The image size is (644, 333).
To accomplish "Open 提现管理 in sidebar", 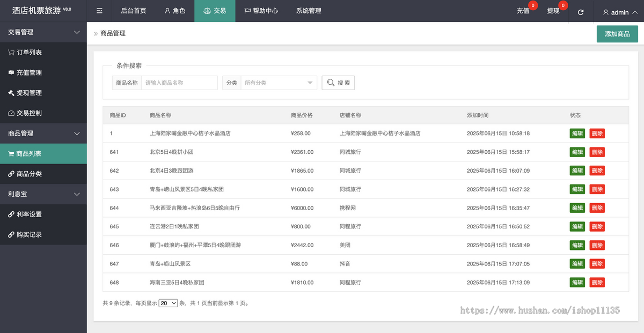I will pyautogui.click(x=43, y=93).
